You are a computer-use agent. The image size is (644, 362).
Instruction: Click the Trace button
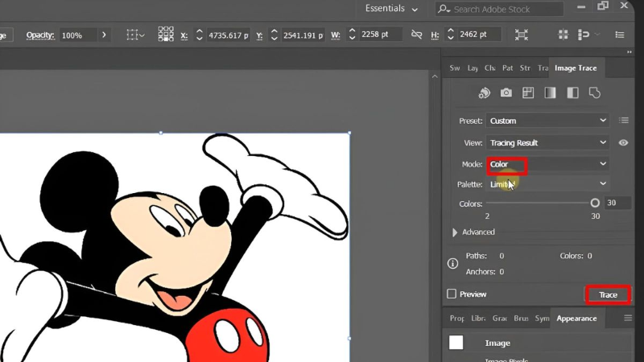pyautogui.click(x=608, y=294)
